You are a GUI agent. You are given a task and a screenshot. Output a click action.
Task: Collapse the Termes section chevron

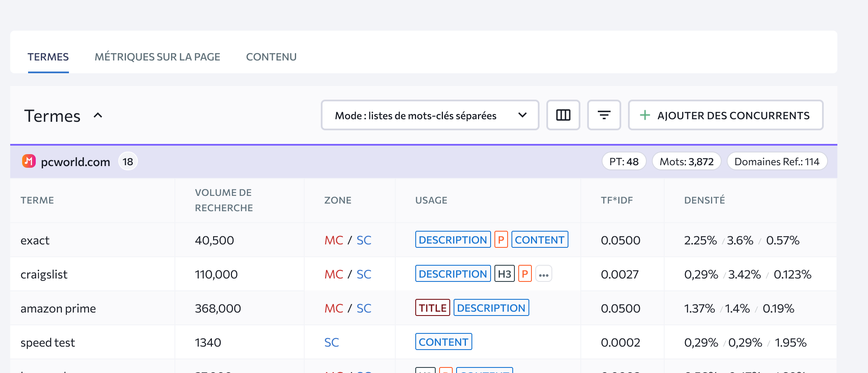(x=98, y=115)
